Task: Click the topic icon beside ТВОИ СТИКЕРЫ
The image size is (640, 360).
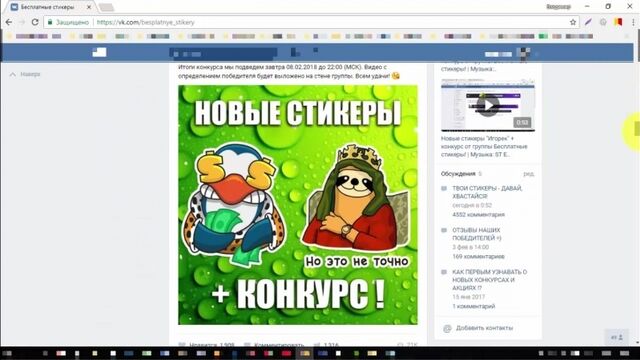Action: pyautogui.click(x=444, y=189)
